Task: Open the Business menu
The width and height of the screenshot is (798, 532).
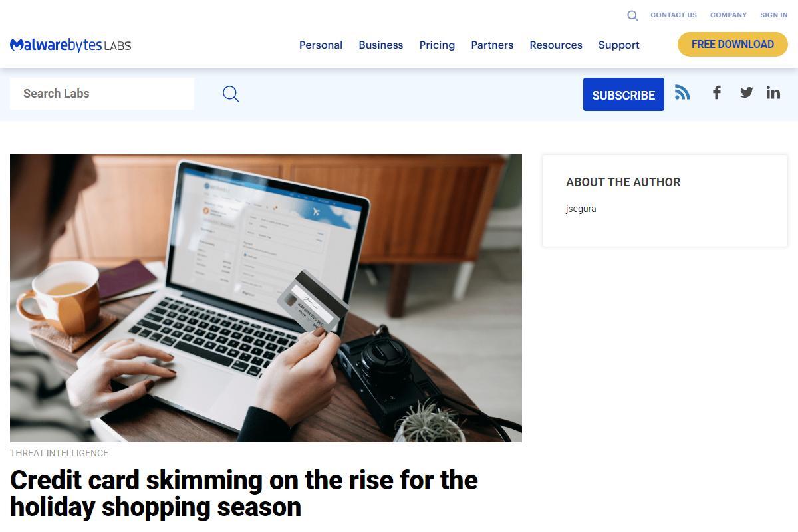Action: pyautogui.click(x=380, y=45)
